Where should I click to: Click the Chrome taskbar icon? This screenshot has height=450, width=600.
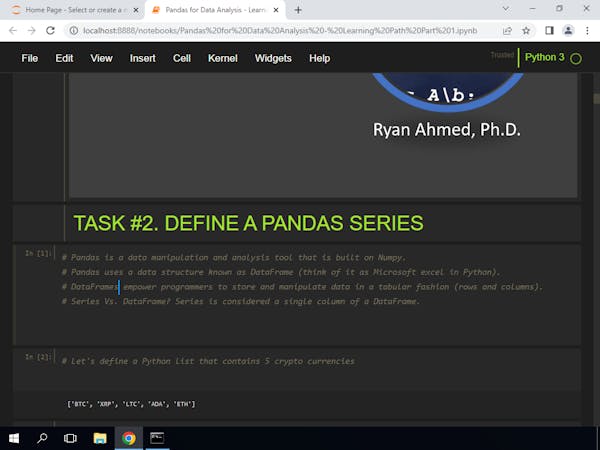click(129, 438)
